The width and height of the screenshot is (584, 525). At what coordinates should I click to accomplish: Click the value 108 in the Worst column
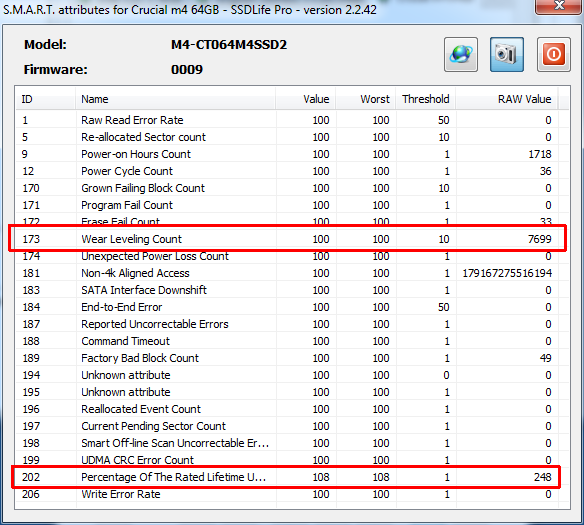381,477
